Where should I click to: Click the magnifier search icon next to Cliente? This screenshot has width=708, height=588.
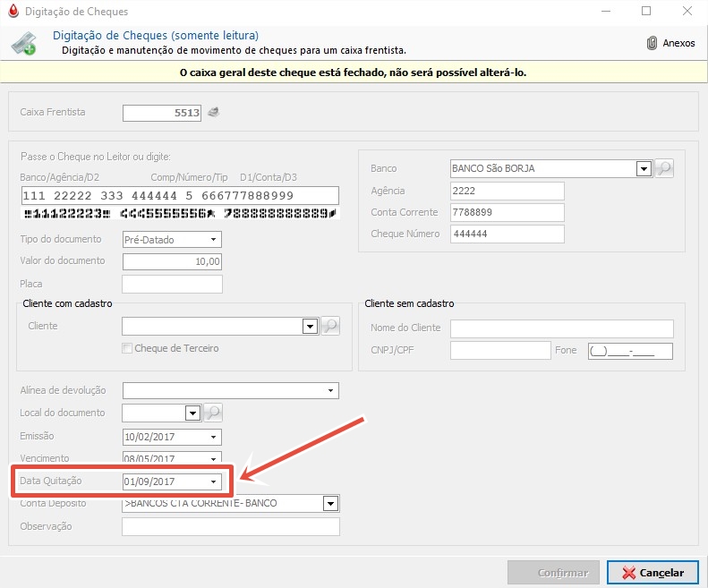coord(330,326)
